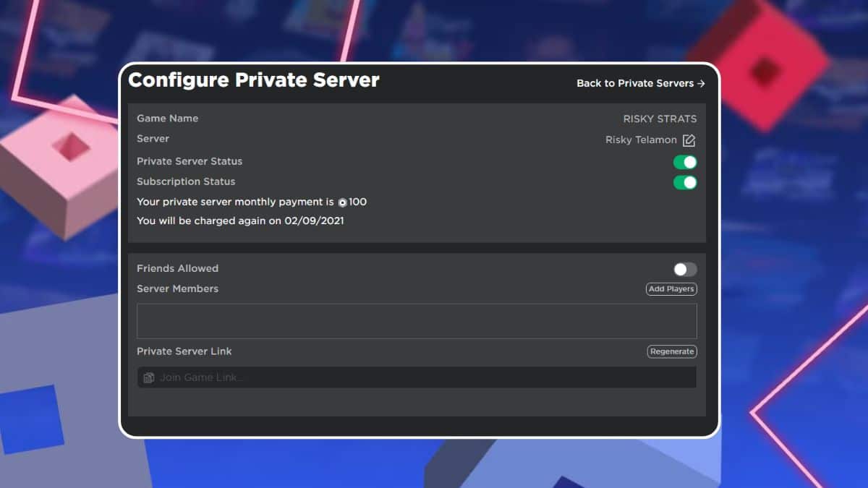Click the Friends Allowed label
Image resolution: width=868 pixels, height=488 pixels.
(177, 268)
